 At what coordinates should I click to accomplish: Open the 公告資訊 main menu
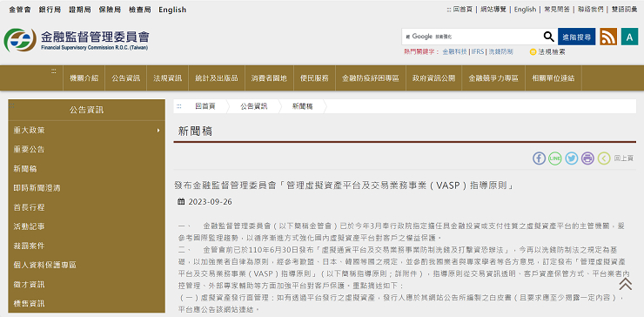tap(125, 78)
